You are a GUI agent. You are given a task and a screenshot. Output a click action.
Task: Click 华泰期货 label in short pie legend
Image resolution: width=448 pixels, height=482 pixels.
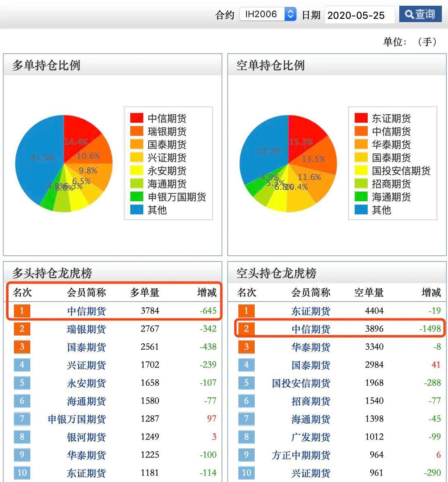391,144
